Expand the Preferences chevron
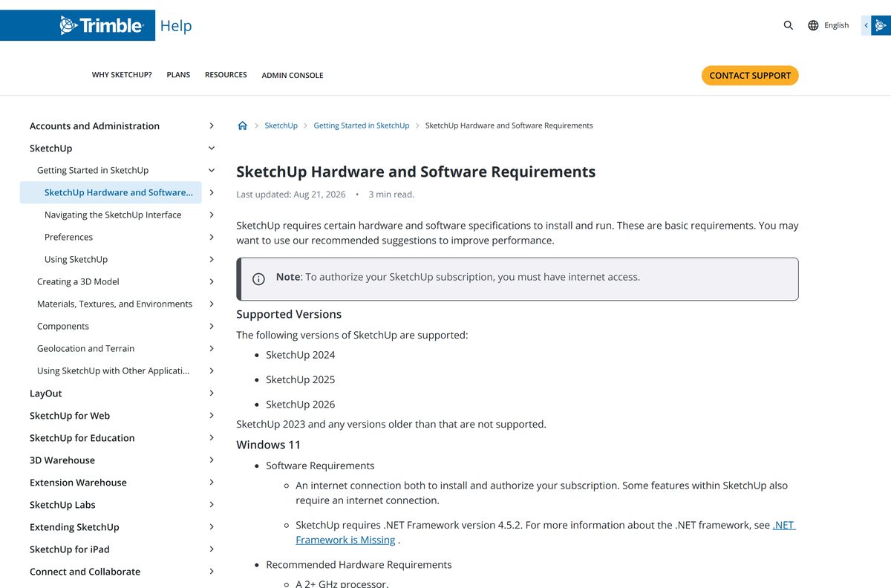Viewport: 891px width, 588px height. (x=212, y=237)
